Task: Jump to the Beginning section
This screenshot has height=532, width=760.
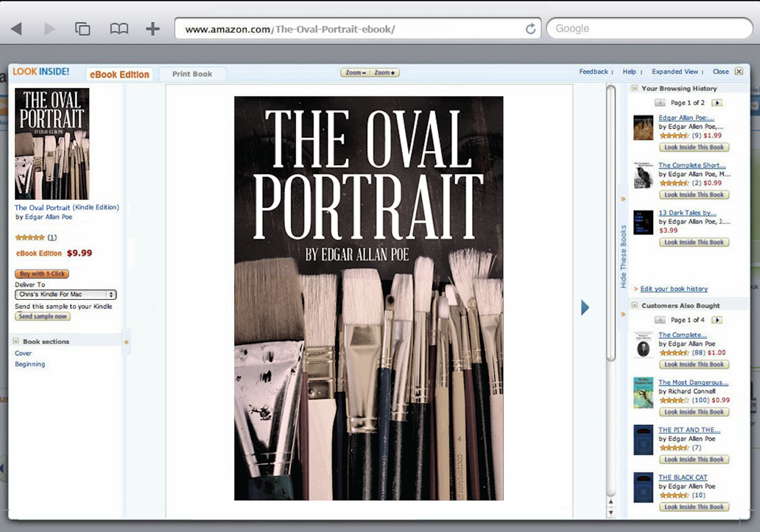Action: [30, 364]
